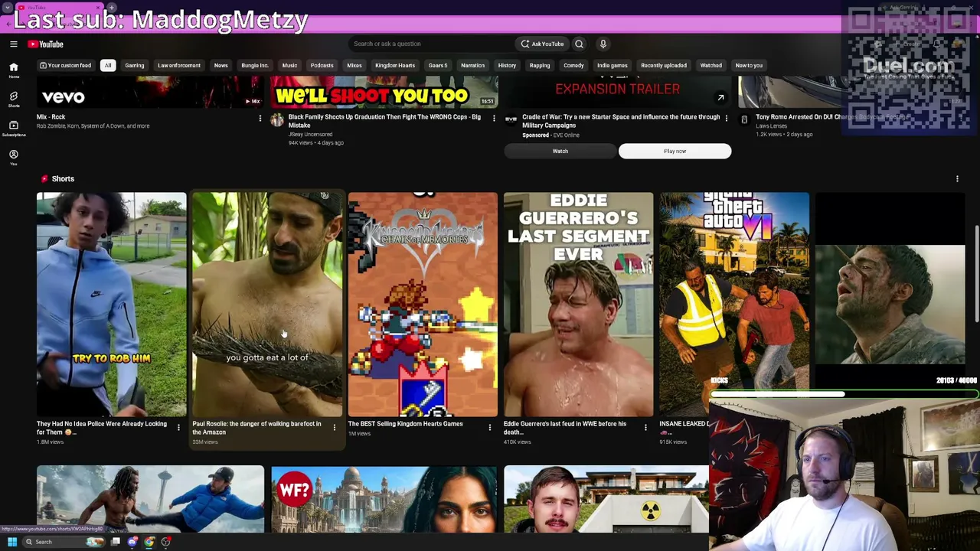Select the Watched chip
The height and width of the screenshot is (551, 980).
click(710, 65)
